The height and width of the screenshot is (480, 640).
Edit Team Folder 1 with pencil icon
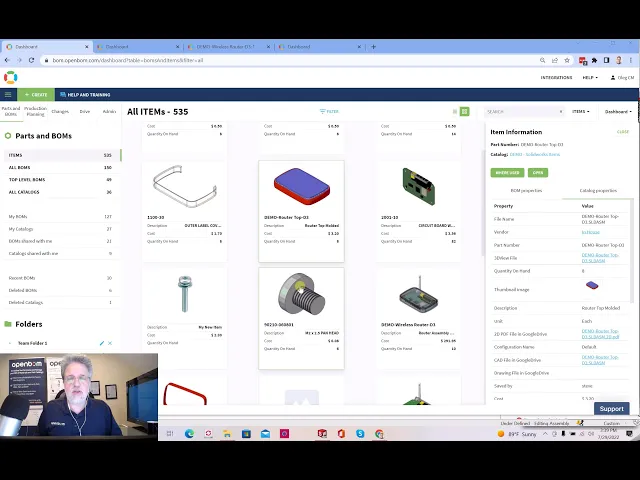[x=102, y=343]
